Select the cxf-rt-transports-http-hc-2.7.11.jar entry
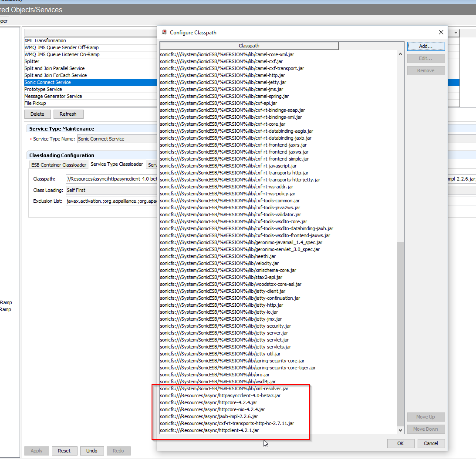This screenshot has width=476, height=459. pos(227,424)
